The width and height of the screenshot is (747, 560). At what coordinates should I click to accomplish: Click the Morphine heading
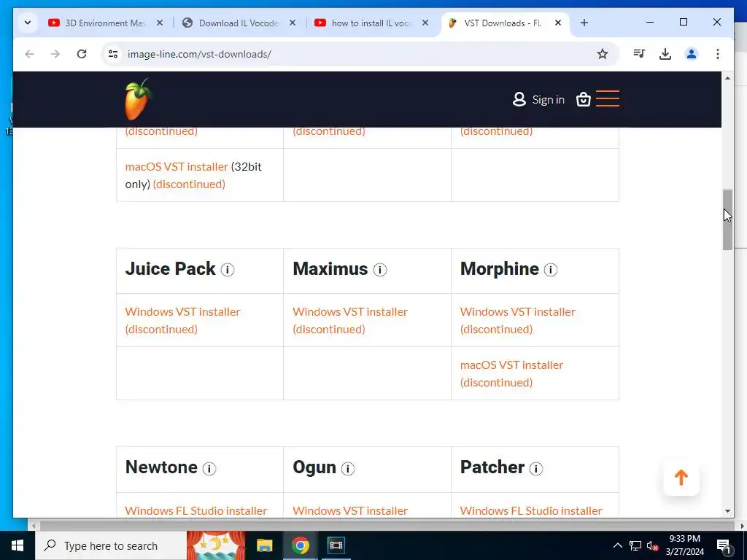499,268
